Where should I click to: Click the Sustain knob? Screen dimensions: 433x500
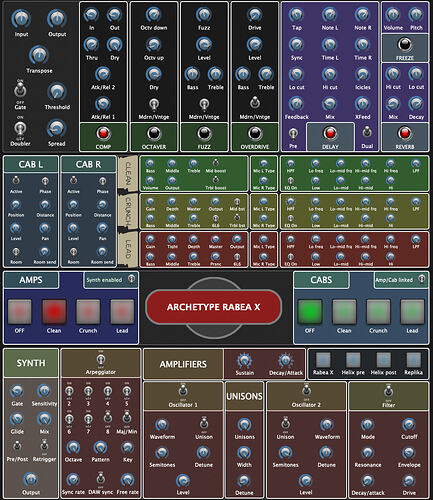click(x=244, y=361)
